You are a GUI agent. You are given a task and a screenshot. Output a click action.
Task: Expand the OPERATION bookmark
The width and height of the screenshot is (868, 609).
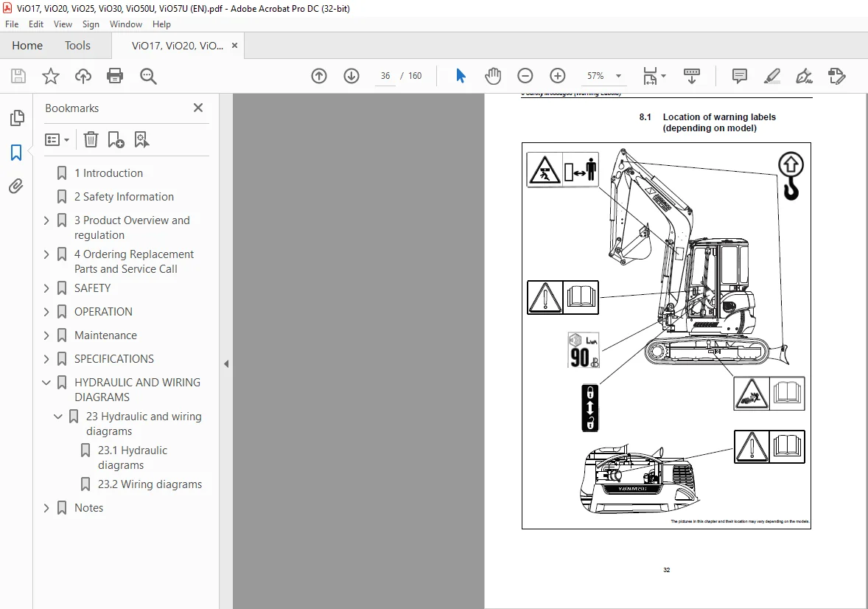[x=46, y=312]
